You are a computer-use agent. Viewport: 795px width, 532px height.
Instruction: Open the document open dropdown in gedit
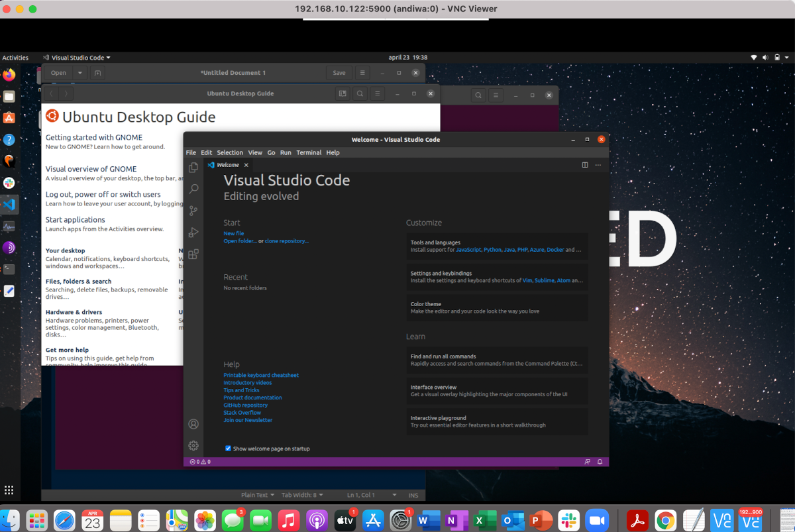click(80, 73)
